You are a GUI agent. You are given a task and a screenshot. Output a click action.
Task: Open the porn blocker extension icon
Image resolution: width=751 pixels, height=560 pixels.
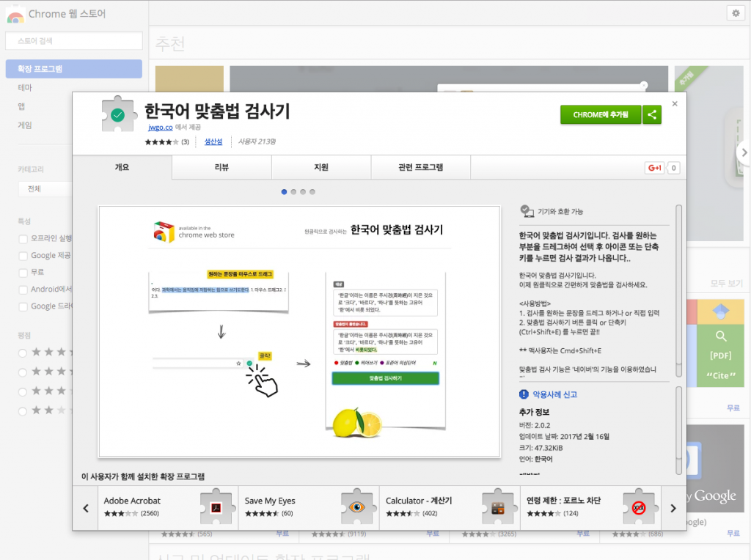pos(639,507)
